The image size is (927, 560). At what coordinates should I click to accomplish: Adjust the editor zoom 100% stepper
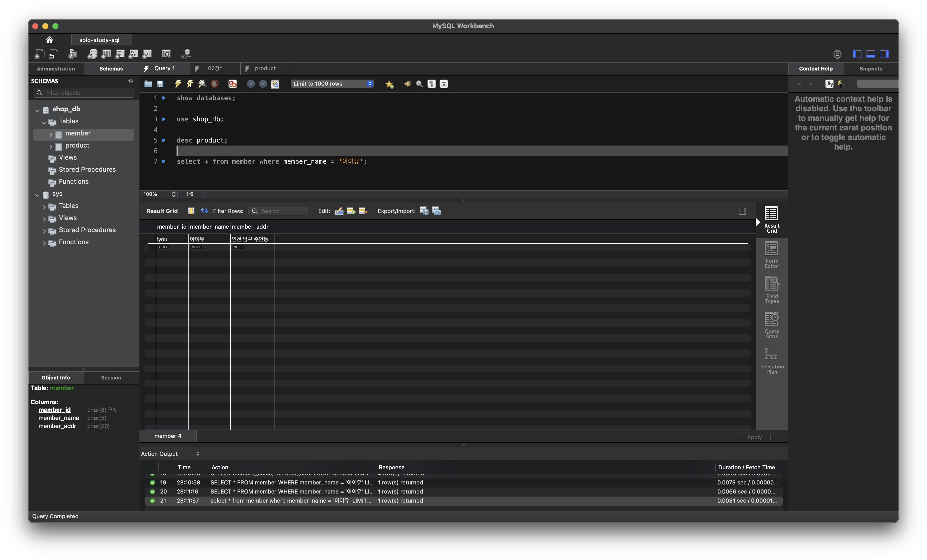(x=174, y=194)
